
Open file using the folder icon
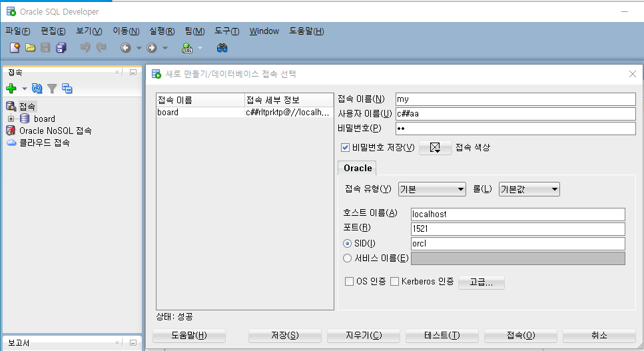click(x=30, y=47)
